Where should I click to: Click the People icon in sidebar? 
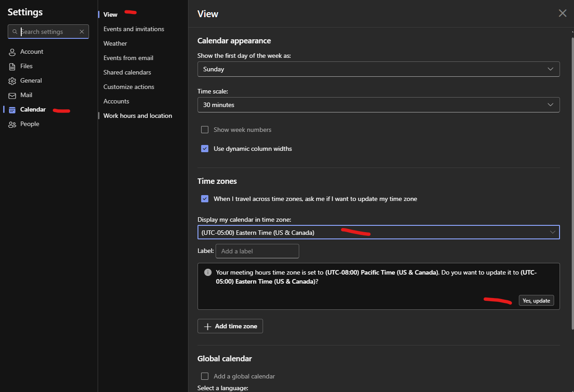coord(12,124)
